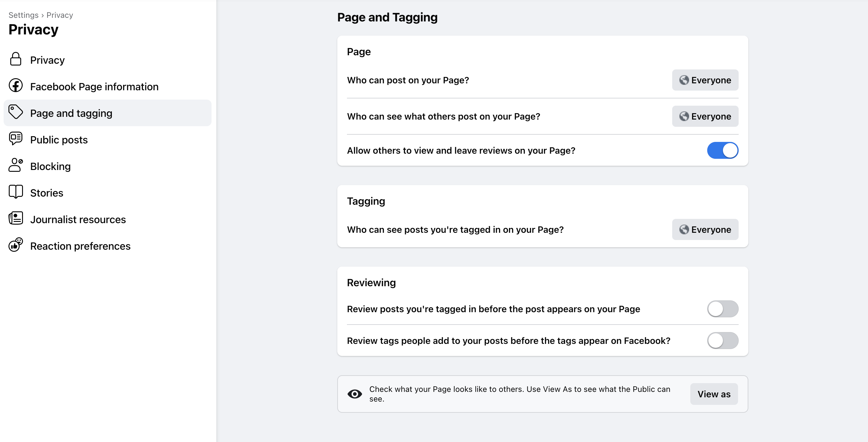Disable reviews on your Page toggle
This screenshot has width=868, height=442.
(722, 150)
